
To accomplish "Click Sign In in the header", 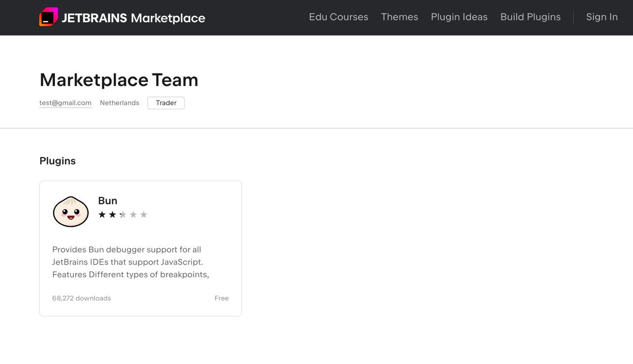I will pos(601,17).
